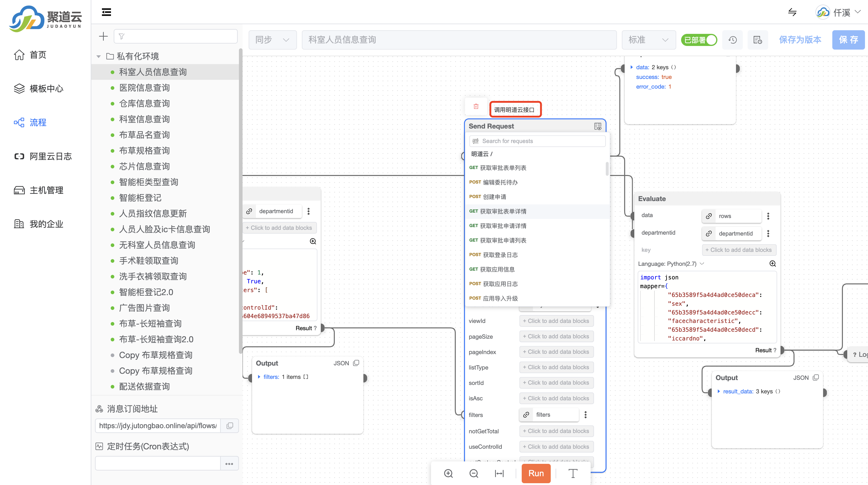Click the link icon on filters block

point(526,415)
